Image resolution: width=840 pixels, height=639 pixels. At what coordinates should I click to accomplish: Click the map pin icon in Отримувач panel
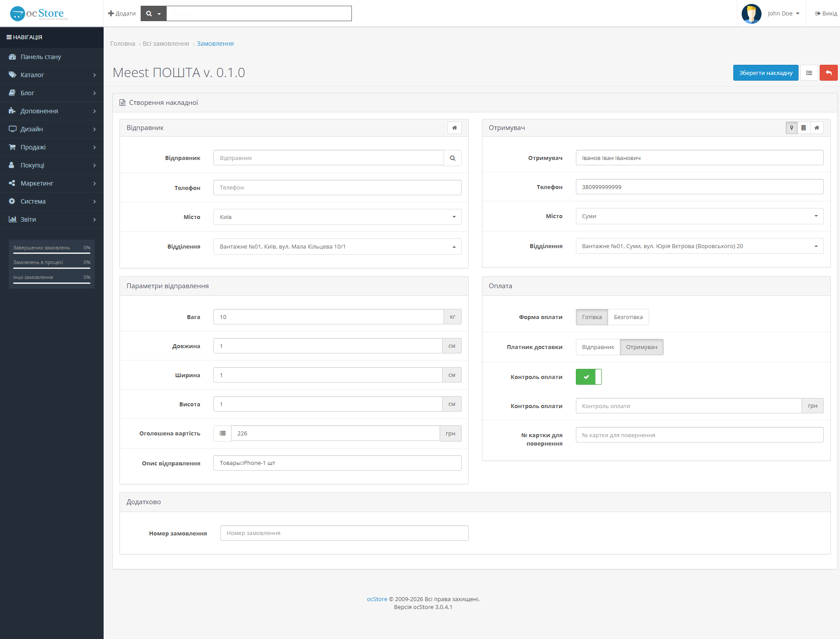791,128
